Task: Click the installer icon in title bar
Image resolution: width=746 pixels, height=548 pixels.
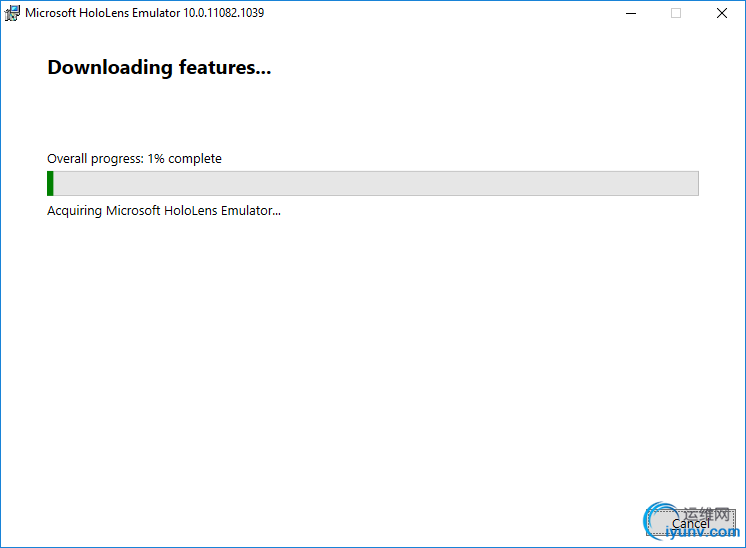Action: click(12, 13)
